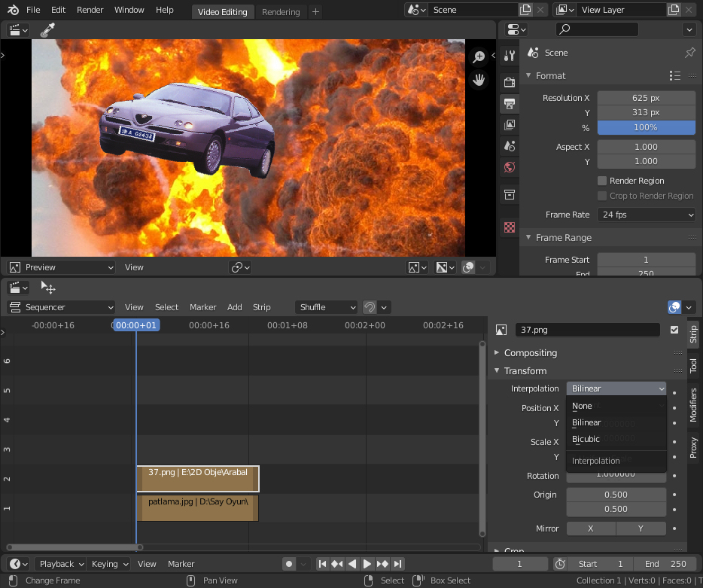Open the Tool properties tab icon
The height and width of the screenshot is (588, 703).
click(x=510, y=56)
